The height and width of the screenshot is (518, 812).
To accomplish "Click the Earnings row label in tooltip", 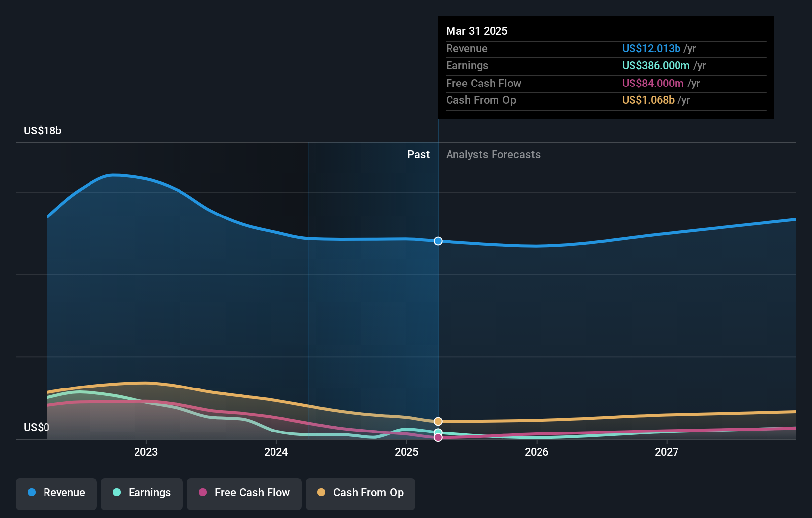I will click(467, 65).
